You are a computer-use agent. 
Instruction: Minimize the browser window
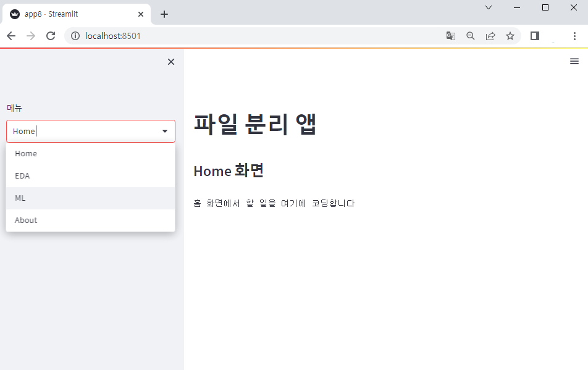pyautogui.click(x=517, y=7)
